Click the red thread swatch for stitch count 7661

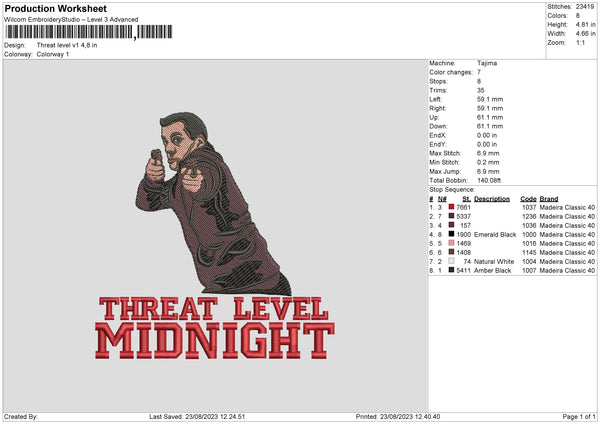pos(452,207)
